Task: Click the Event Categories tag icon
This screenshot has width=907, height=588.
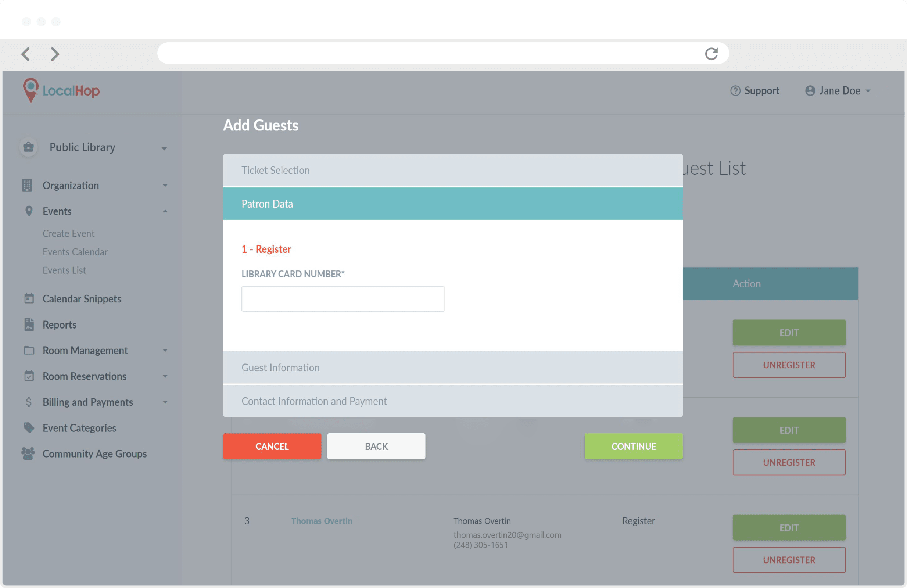Action: pos(29,427)
